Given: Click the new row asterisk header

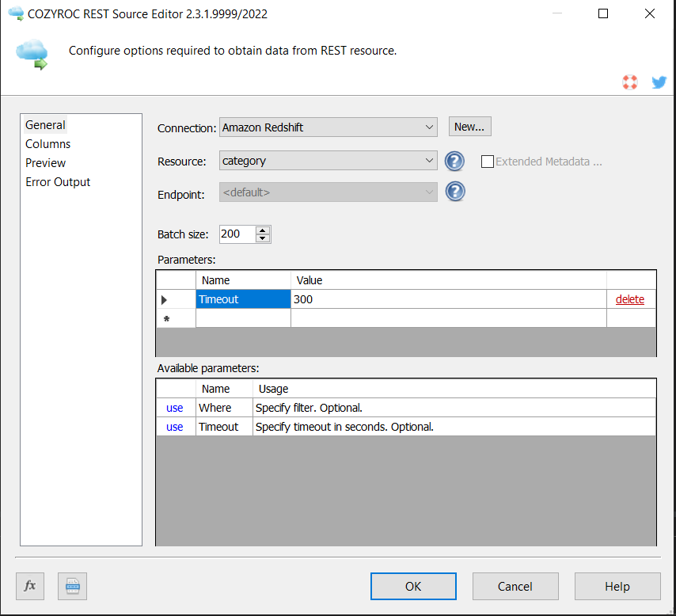Looking at the screenshot, I should (x=176, y=318).
